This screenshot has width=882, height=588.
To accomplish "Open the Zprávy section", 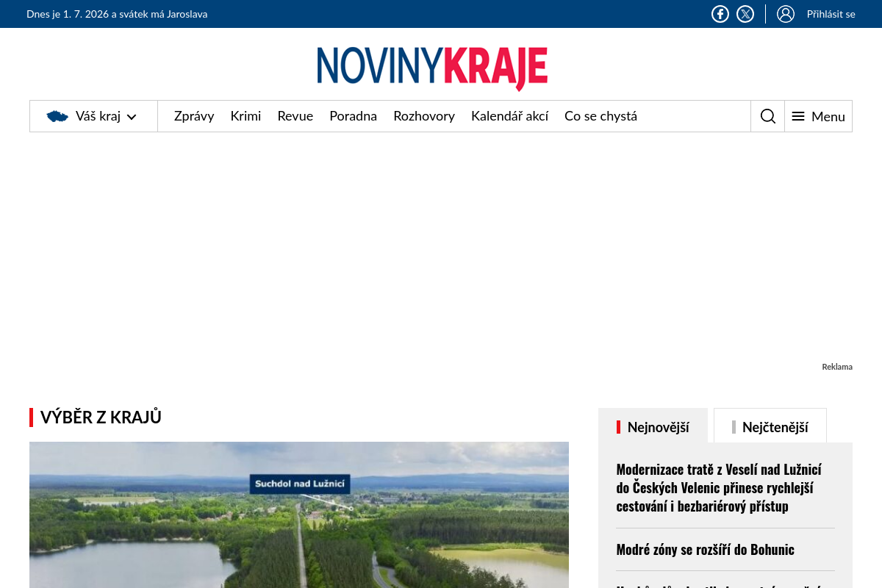I will click(194, 116).
